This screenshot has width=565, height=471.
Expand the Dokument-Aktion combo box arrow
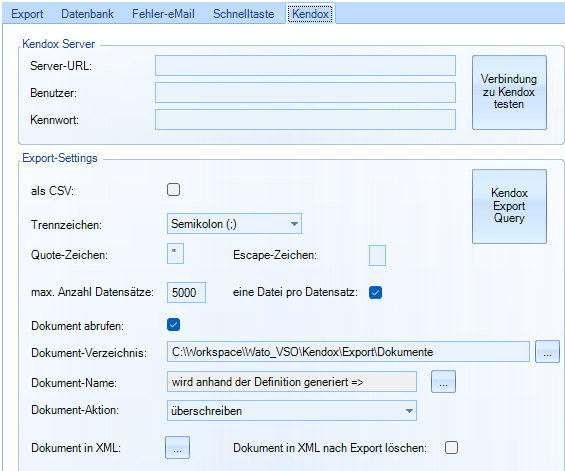click(x=409, y=410)
